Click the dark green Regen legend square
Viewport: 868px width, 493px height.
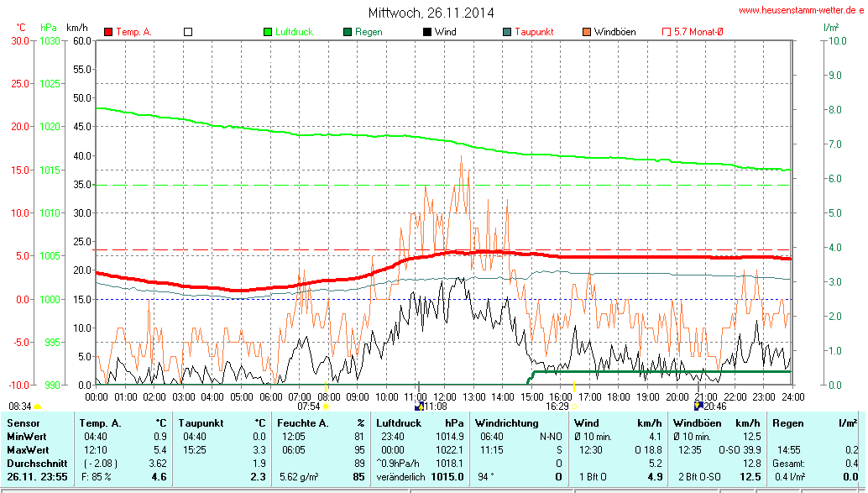pos(348,32)
